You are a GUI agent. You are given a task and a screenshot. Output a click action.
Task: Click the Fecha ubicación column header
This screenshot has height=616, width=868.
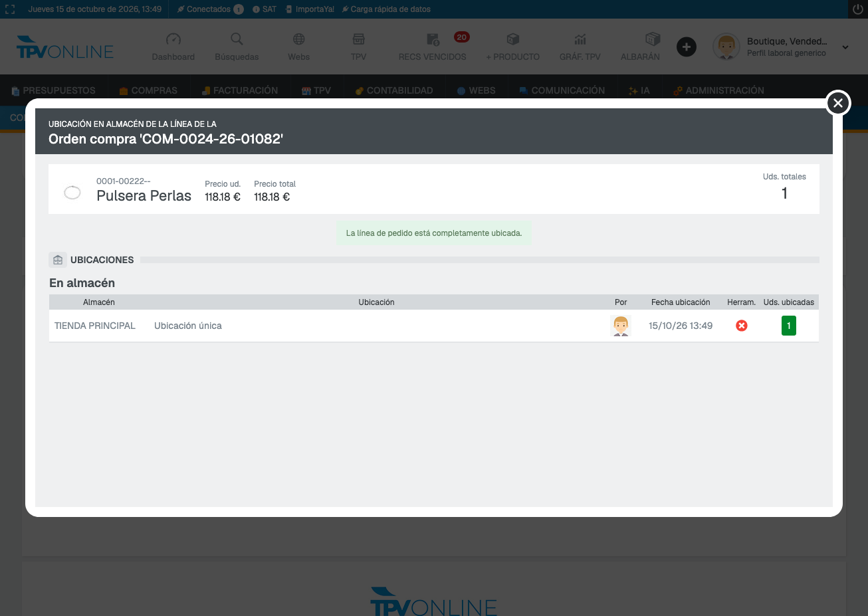coord(681,302)
